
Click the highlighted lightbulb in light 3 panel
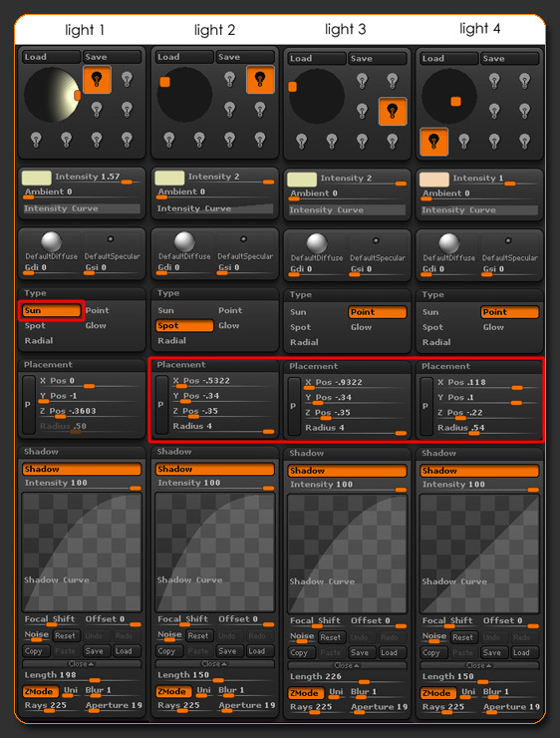click(x=393, y=112)
